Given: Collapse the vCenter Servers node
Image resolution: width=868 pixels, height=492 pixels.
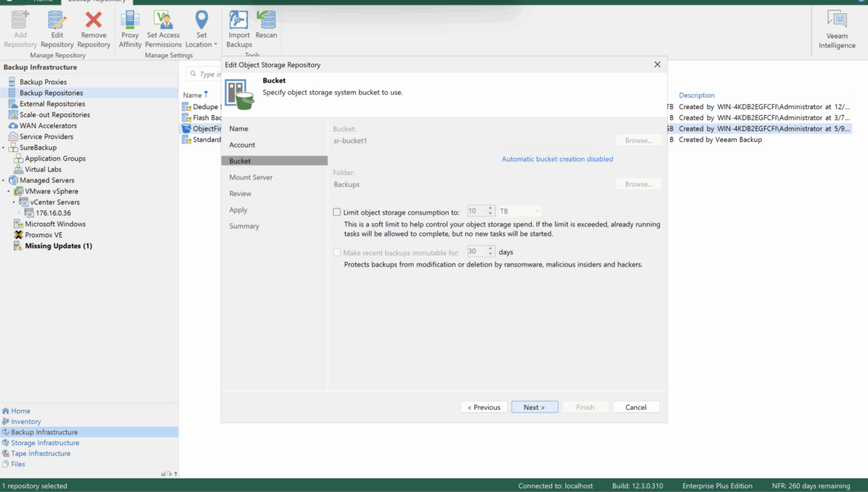Looking at the screenshot, I should [x=14, y=202].
